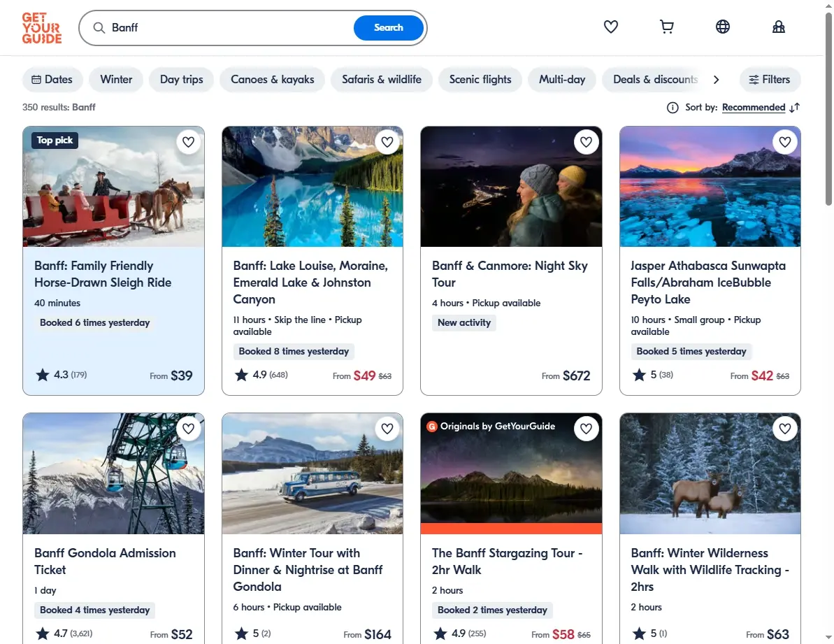Click the blue Search button
The image size is (834, 644).
pyautogui.click(x=388, y=28)
